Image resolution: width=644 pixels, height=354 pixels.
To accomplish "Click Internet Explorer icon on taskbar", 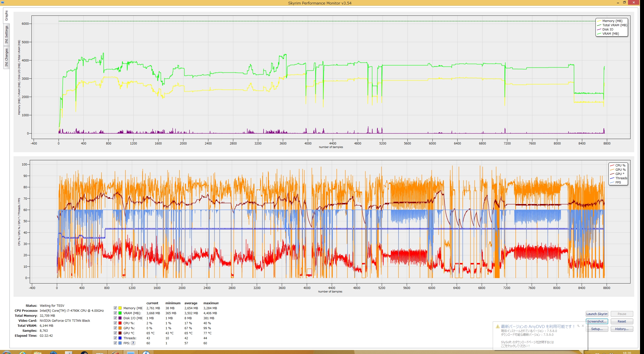I will pyautogui.click(x=22, y=352).
